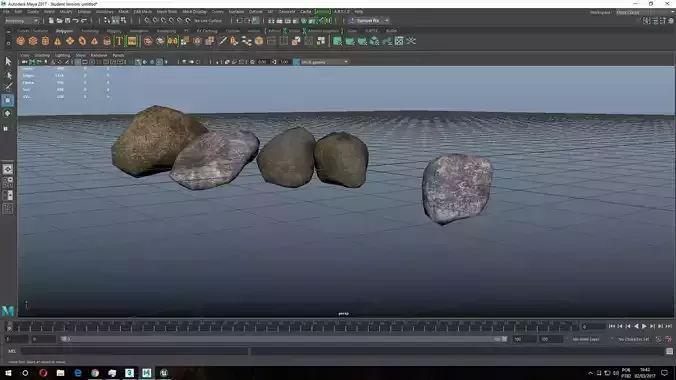676x380 pixels.
Task: Open the Script Editor icon
Action: point(669,352)
